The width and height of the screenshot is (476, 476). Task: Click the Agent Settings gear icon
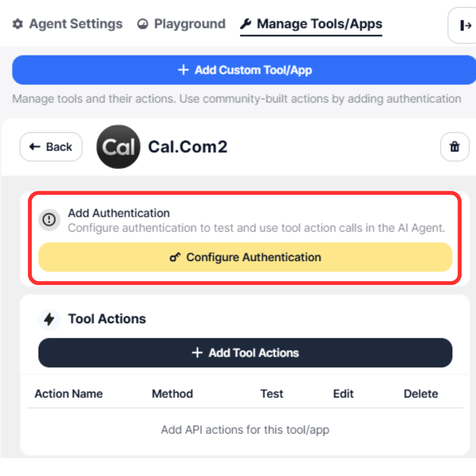(17, 24)
